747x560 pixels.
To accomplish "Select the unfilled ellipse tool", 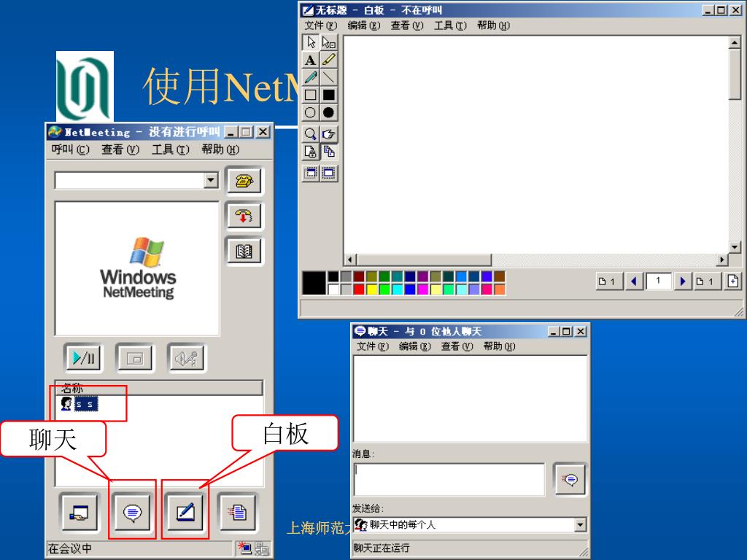I will point(311,112).
